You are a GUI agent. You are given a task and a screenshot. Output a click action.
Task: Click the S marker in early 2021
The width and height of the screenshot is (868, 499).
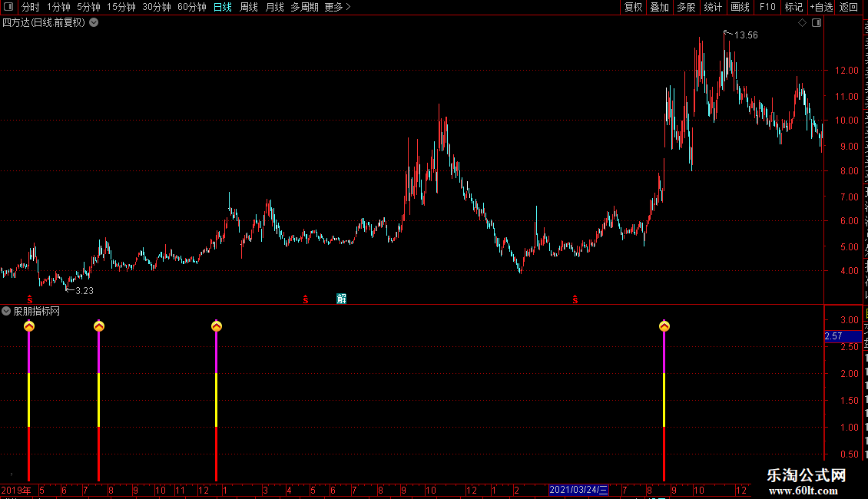[575, 299]
